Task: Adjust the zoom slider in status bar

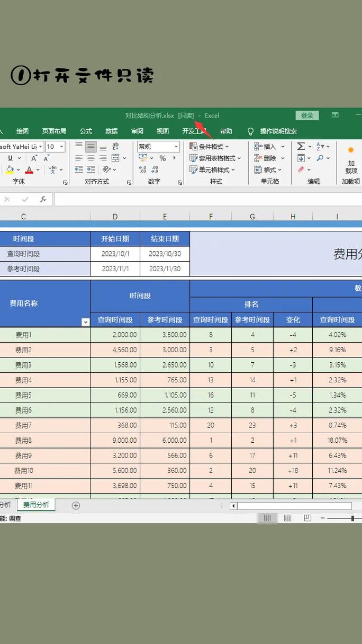Action: coord(352,518)
